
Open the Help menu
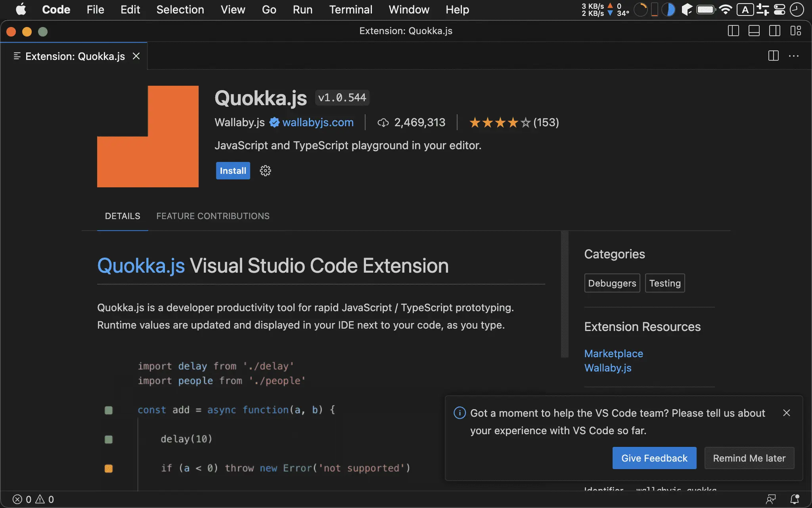click(x=457, y=10)
